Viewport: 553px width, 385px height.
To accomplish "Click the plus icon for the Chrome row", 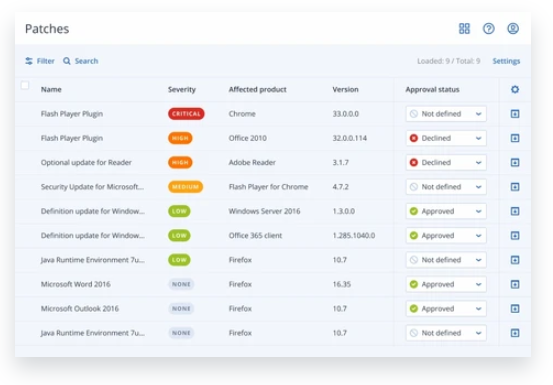I will [515, 114].
